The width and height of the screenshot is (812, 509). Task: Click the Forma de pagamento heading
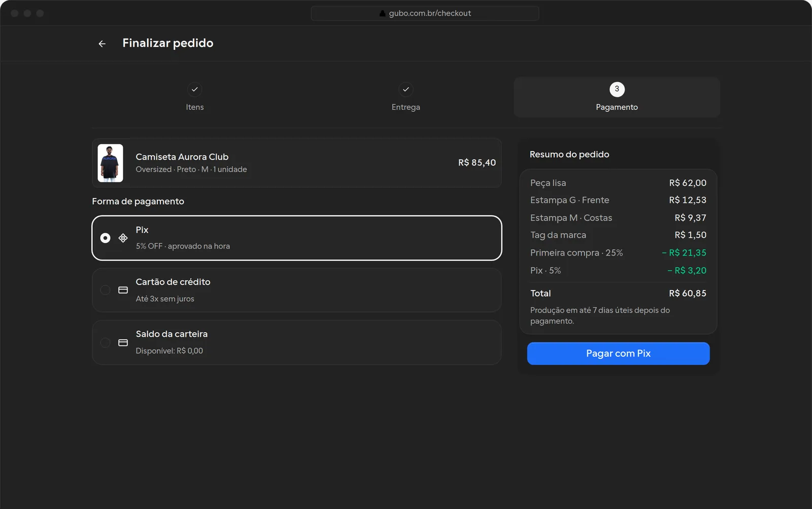[x=138, y=202]
